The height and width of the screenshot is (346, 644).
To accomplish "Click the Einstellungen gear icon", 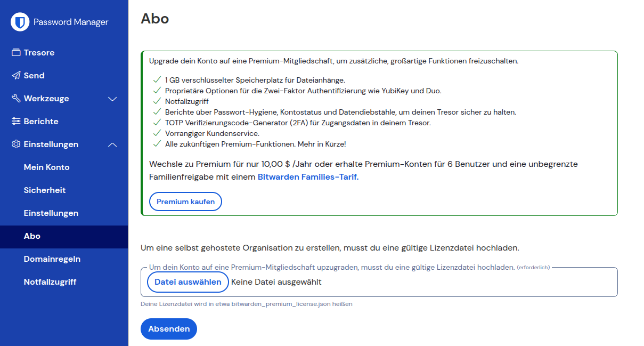I will pyautogui.click(x=16, y=144).
